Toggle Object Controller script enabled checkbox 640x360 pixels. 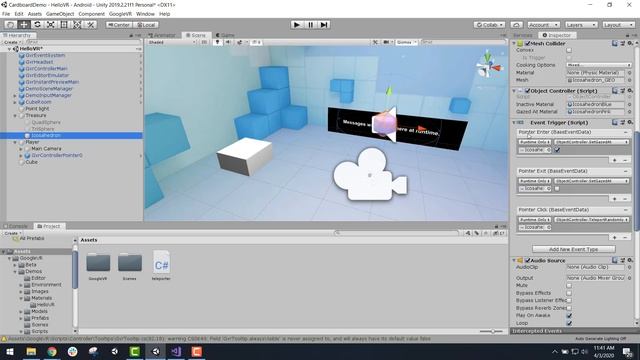pos(527,91)
